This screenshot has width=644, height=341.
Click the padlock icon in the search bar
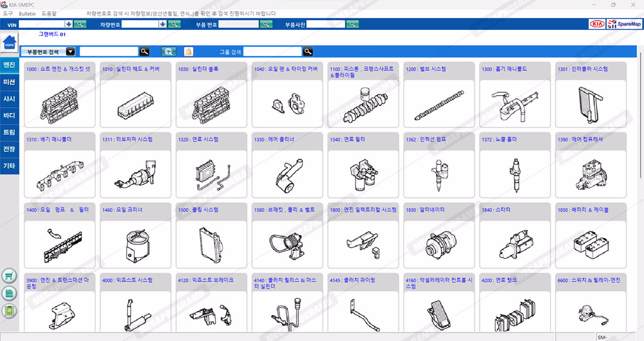(x=189, y=52)
